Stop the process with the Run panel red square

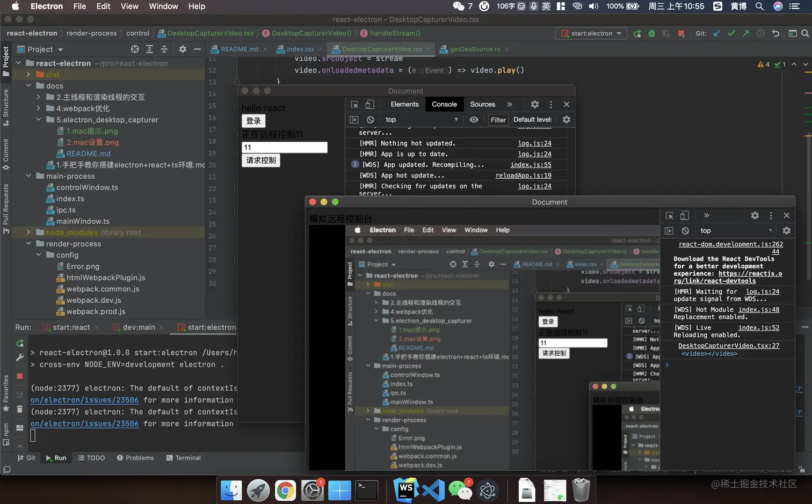click(20, 376)
